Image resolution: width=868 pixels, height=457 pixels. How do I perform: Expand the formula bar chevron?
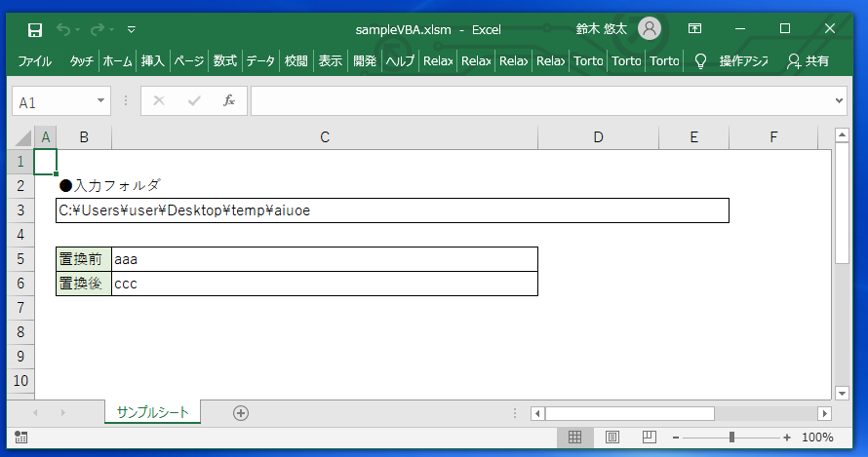coord(839,100)
